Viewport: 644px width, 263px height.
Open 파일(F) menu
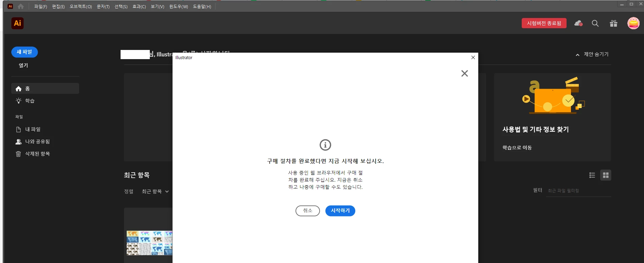[x=41, y=6]
